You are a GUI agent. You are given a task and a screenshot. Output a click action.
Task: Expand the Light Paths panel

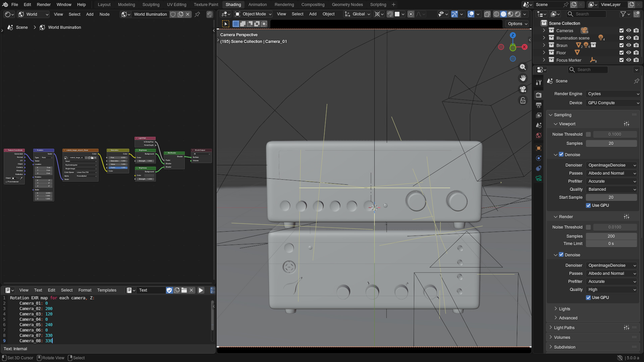coord(564,327)
